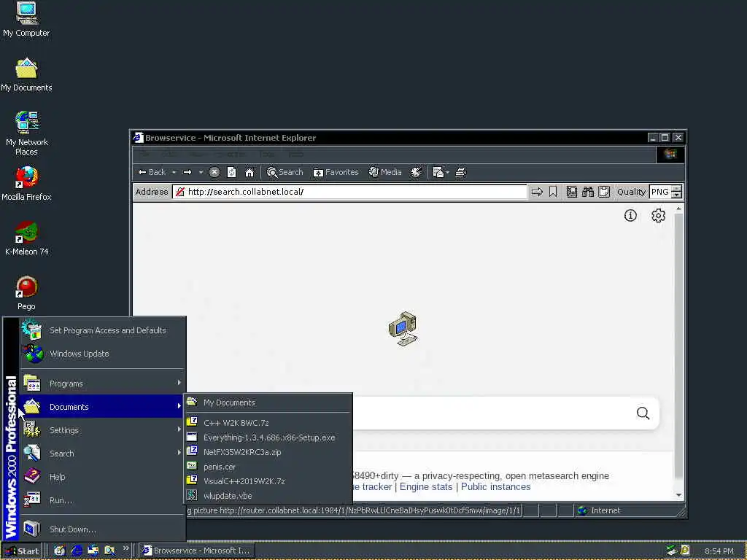Screen dimensions: 747x560
Task: Click the Print toolbar icon
Action: pyautogui.click(x=461, y=172)
